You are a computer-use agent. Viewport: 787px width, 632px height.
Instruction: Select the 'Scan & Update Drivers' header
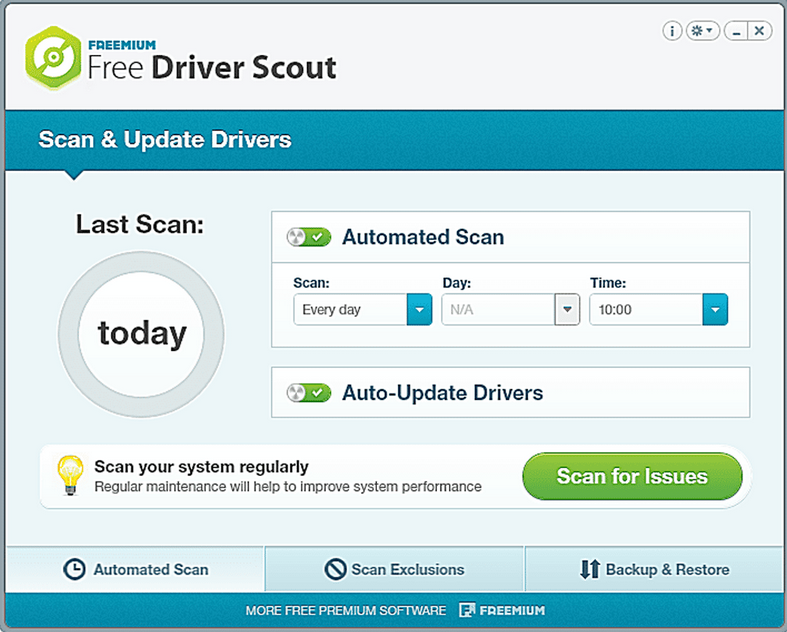[165, 140]
